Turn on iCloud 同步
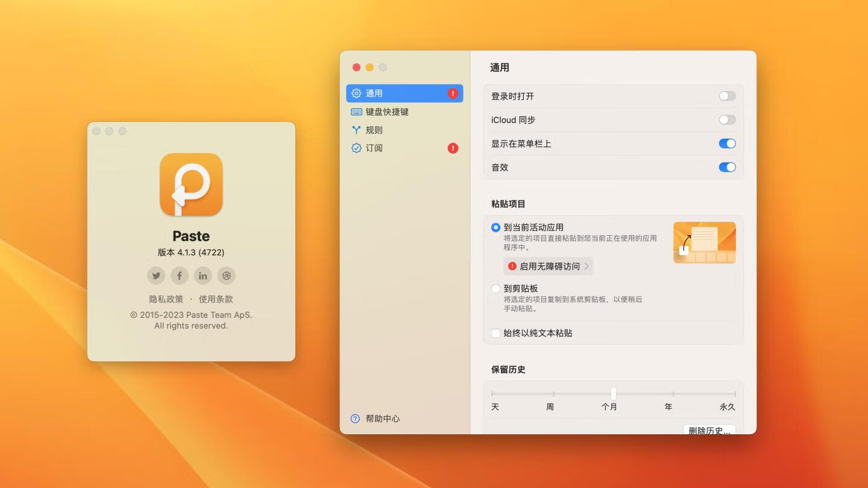 tap(726, 119)
